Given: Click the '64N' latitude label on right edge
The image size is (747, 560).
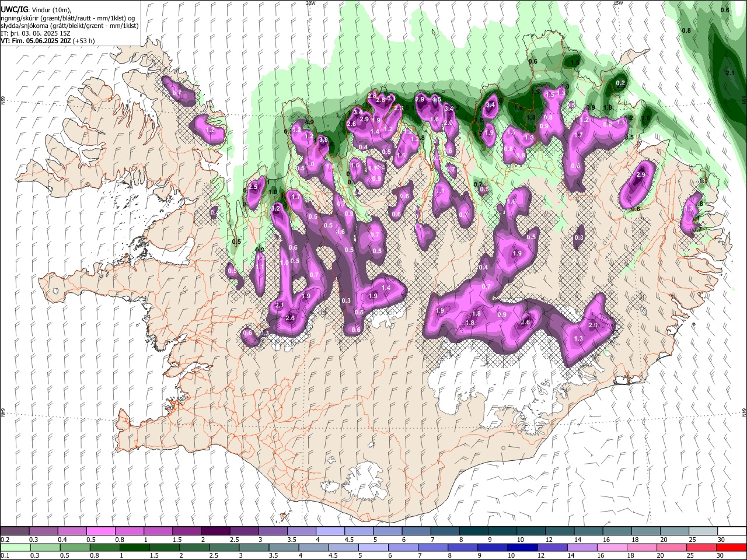Looking at the screenshot, I should click(744, 412).
